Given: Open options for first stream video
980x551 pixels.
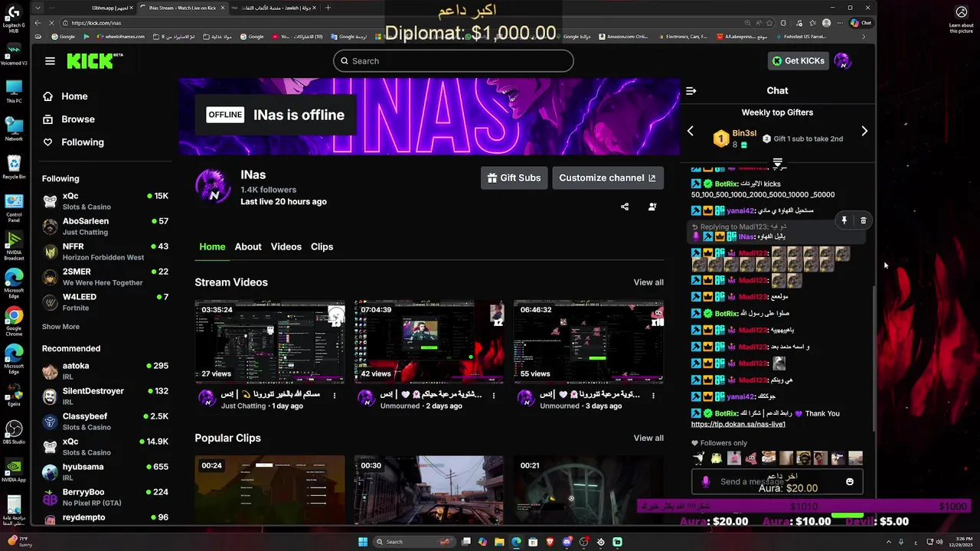Looking at the screenshot, I should (335, 395).
